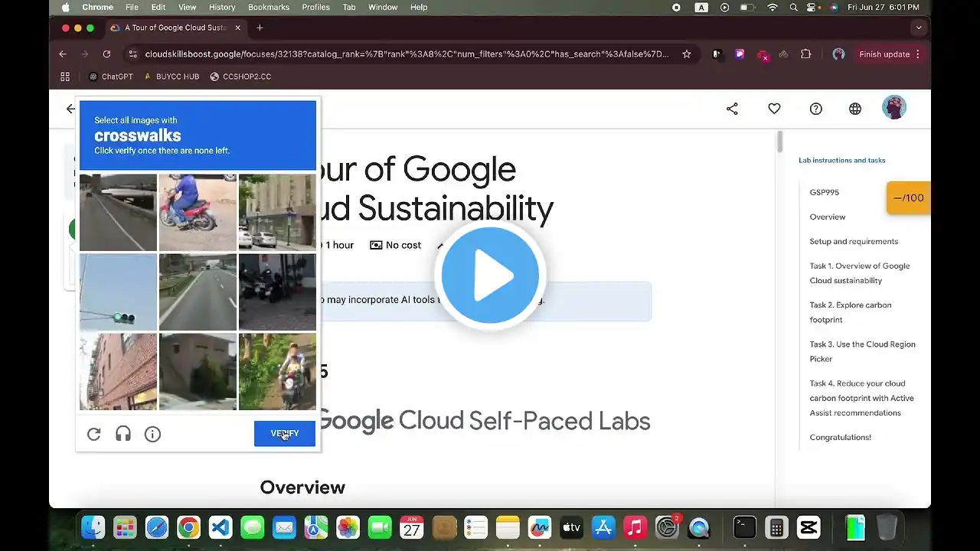Image resolution: width=980 pixels, height=551 pixels.
Task: Open Finder from the Dock
Action: (93, 527)
